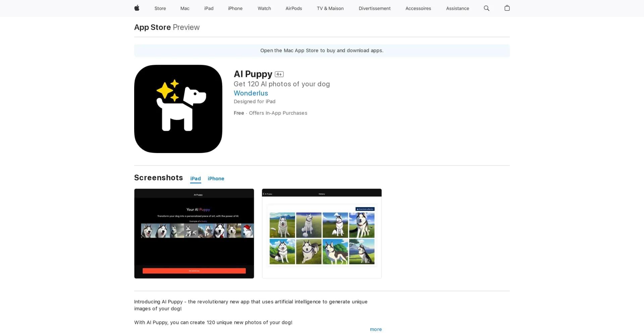Screen dimensions: 644x336
Task: Open the shopping bag icon
Action: [507, 8]
